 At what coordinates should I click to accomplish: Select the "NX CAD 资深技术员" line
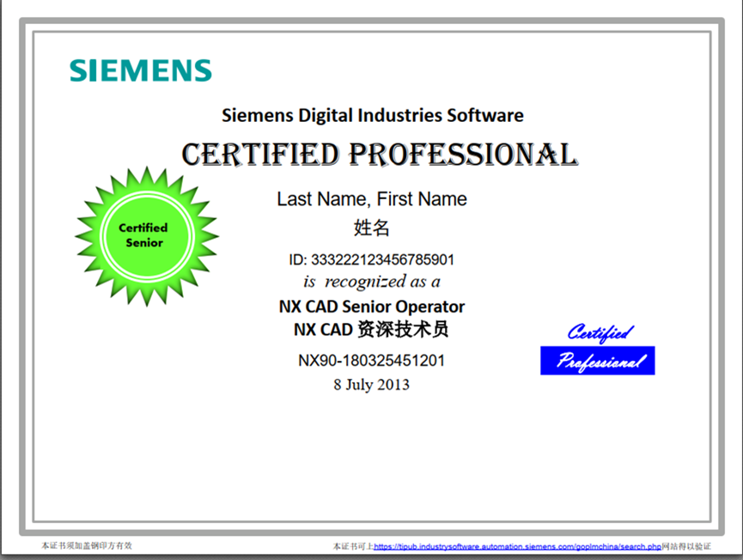(371, 329)
